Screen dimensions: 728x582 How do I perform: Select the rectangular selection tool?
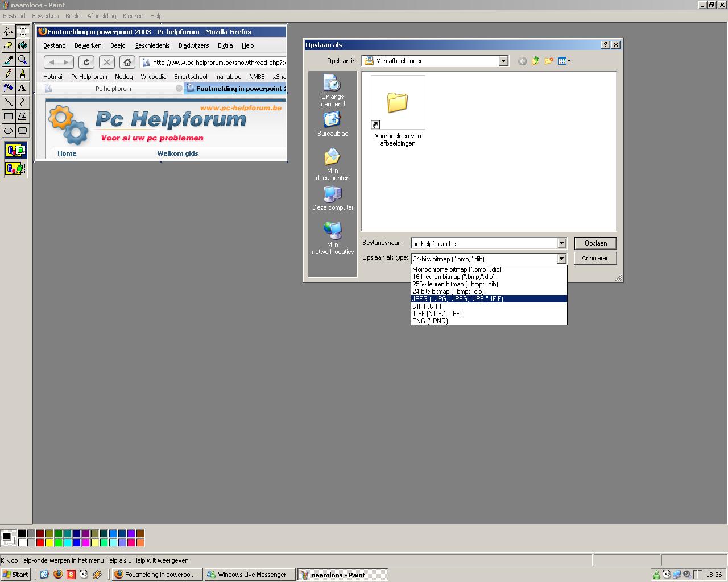[x=23, y=31]
